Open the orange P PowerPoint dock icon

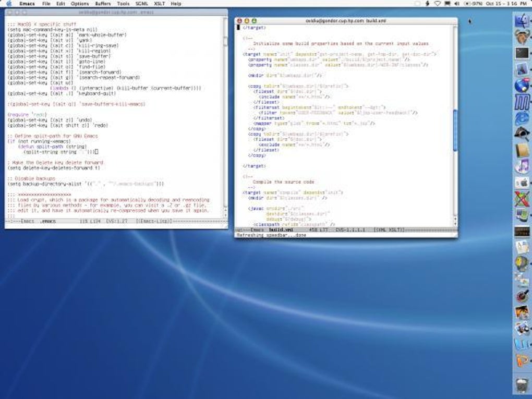(x=522, y=361)
